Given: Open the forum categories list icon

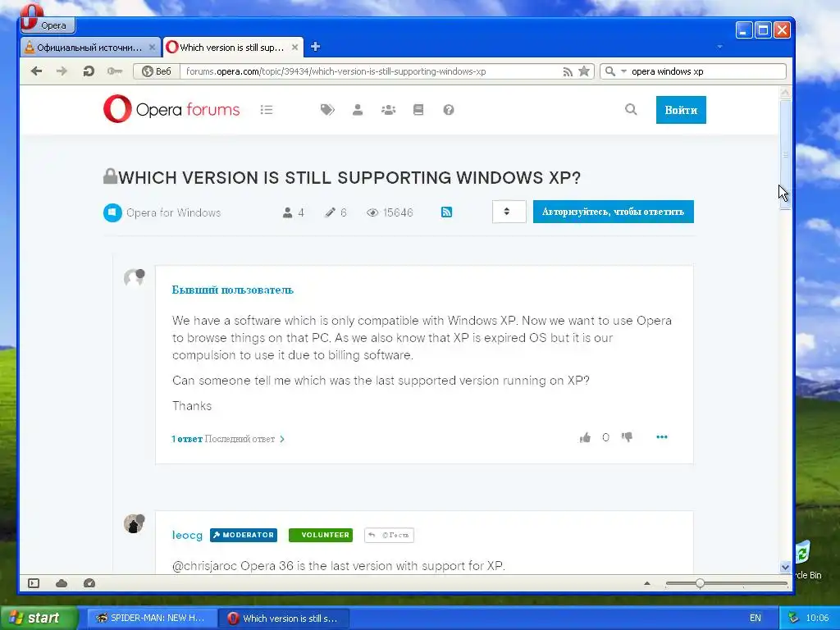Looking at the screenshot, I should (x=267, y=110).
